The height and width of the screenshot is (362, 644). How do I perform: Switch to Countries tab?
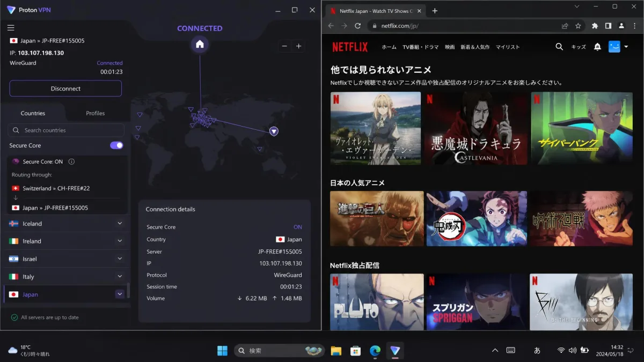[33, 113]
